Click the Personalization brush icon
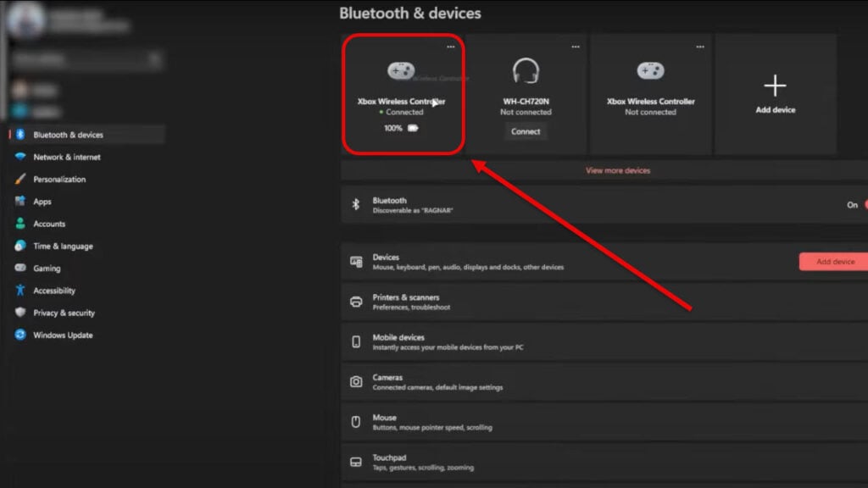Image resolution: width=868 pixels, height=488 pixels. coord(20,179)
